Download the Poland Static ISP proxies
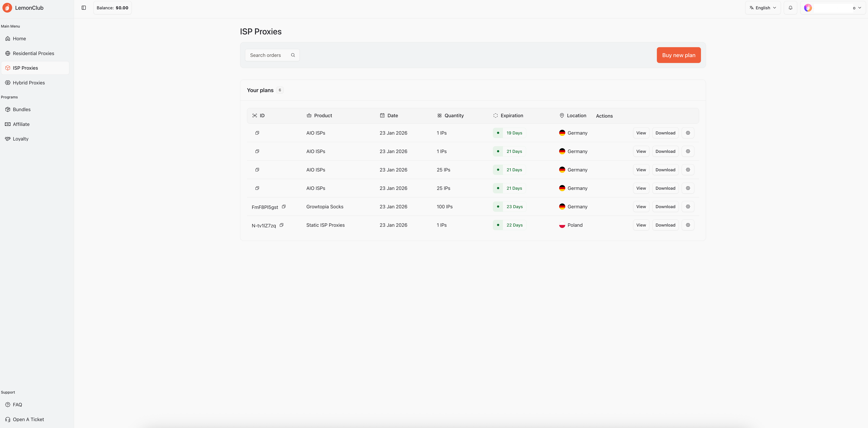This screenshot has width=868, height=428. click(x=665, y=225)
